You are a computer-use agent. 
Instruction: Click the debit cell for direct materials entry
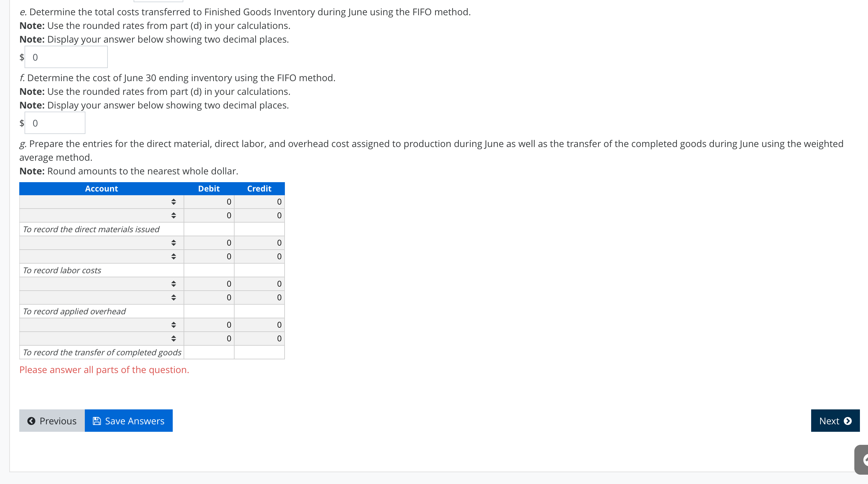(x=208, y=202)
